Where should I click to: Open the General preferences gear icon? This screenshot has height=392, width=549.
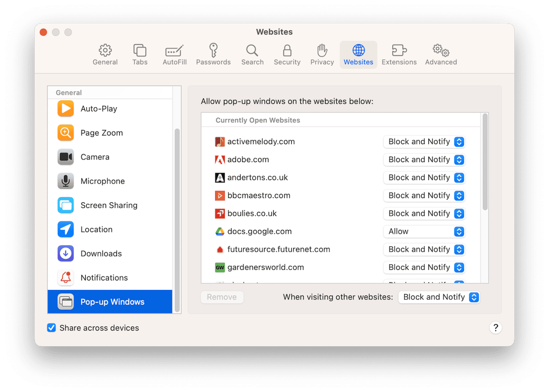[105, 50]
